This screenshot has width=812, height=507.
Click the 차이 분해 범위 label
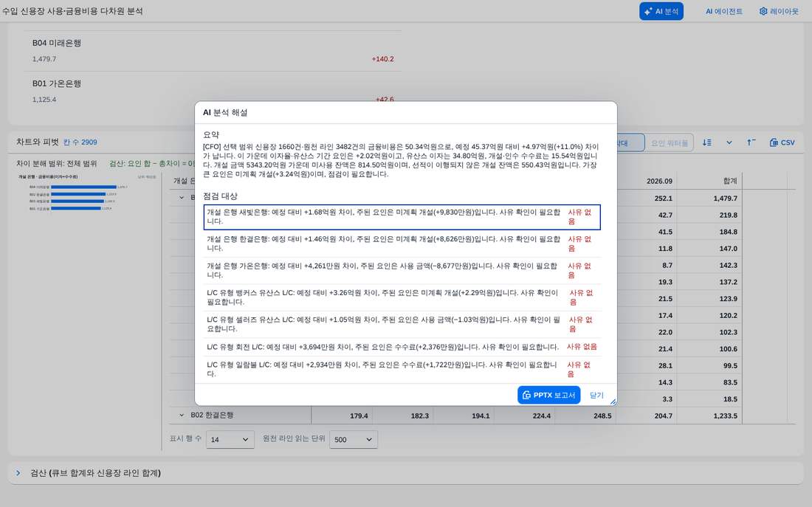tap(56, 164)
